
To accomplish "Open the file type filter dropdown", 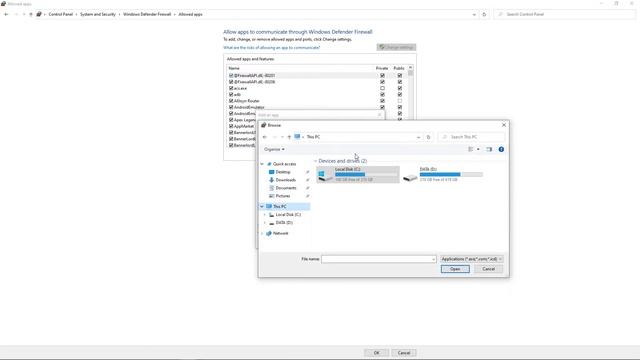I will click(471, 259).
